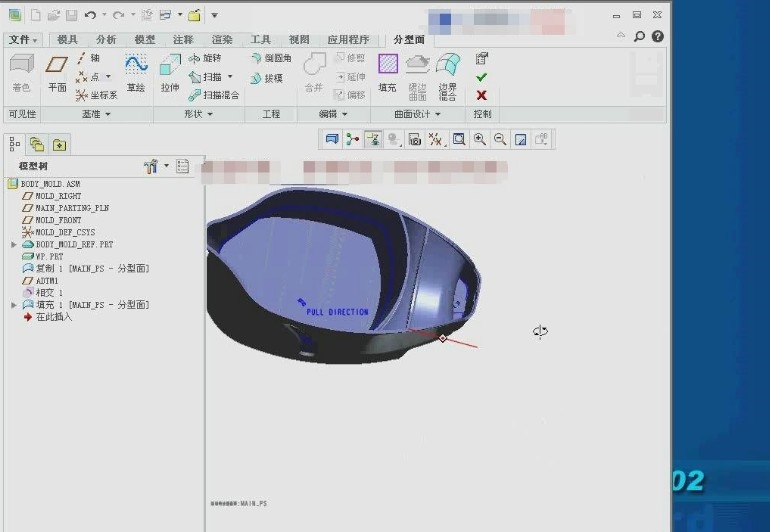Collapse the ribbon with the up arrow
This screenshot has width=770, height=532.
click(621, 35)
